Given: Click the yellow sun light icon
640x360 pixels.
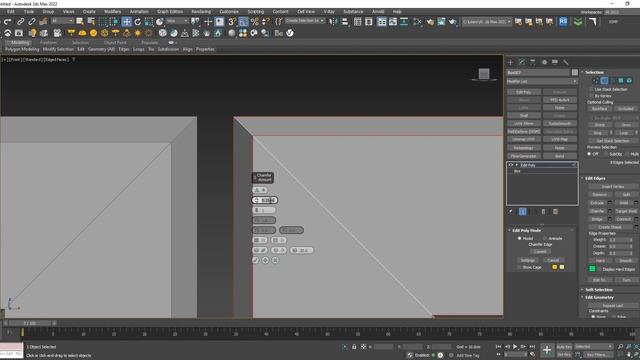Looking at the screenshot, I should [138, 33].
